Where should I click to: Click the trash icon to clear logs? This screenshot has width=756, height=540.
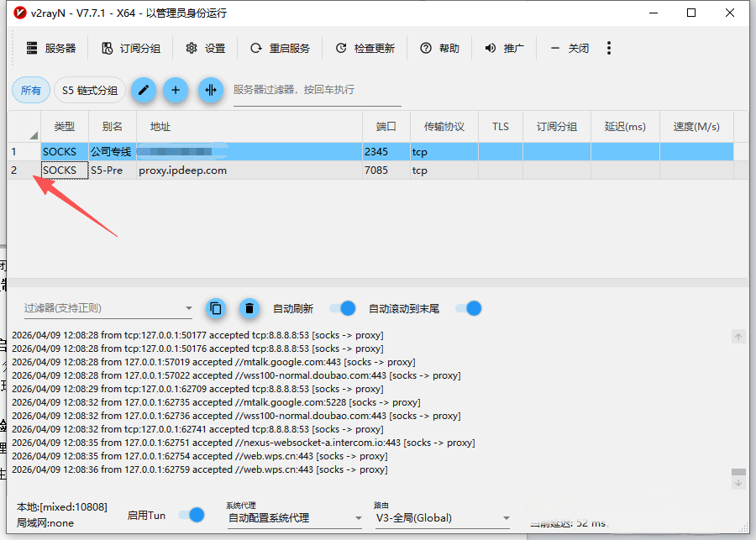(249, 309)
